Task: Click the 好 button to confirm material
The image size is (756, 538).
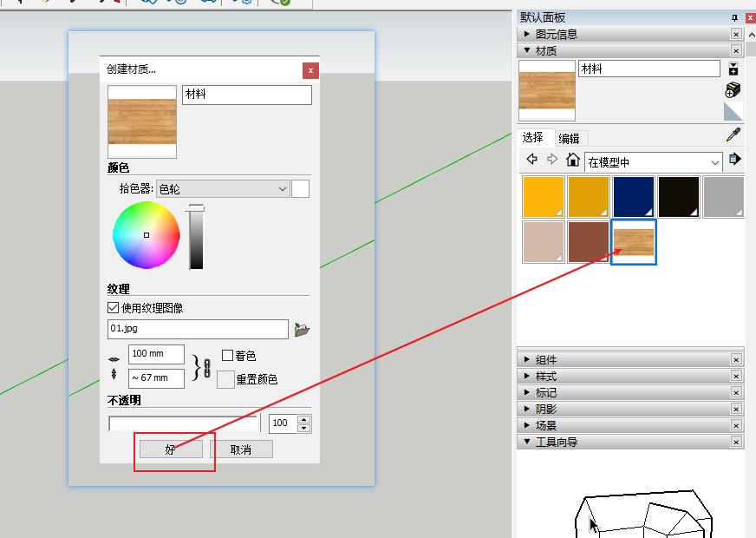Action: [171, 449]
